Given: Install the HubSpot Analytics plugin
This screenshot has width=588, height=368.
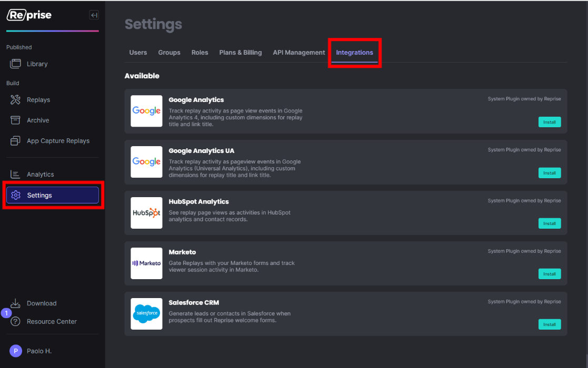Looking at the screenshot, I should pyautogui.click(x=549, y=223).
